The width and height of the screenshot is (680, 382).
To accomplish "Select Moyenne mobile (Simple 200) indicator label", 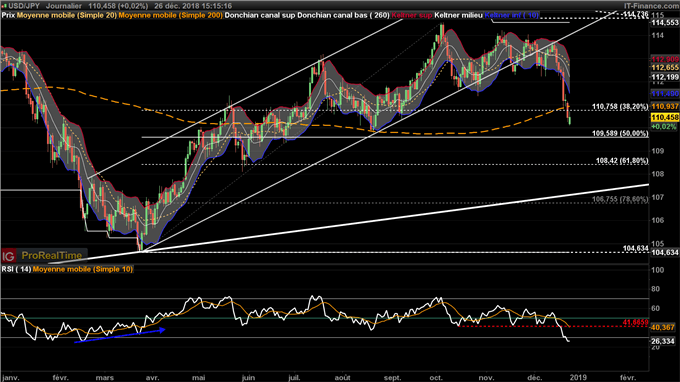I will (171, 15).
